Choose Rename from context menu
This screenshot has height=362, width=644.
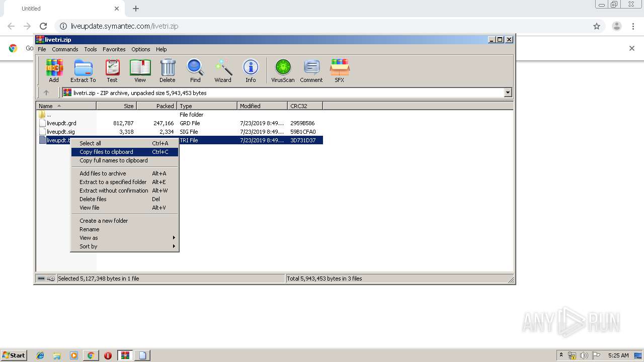pos(125,229)
